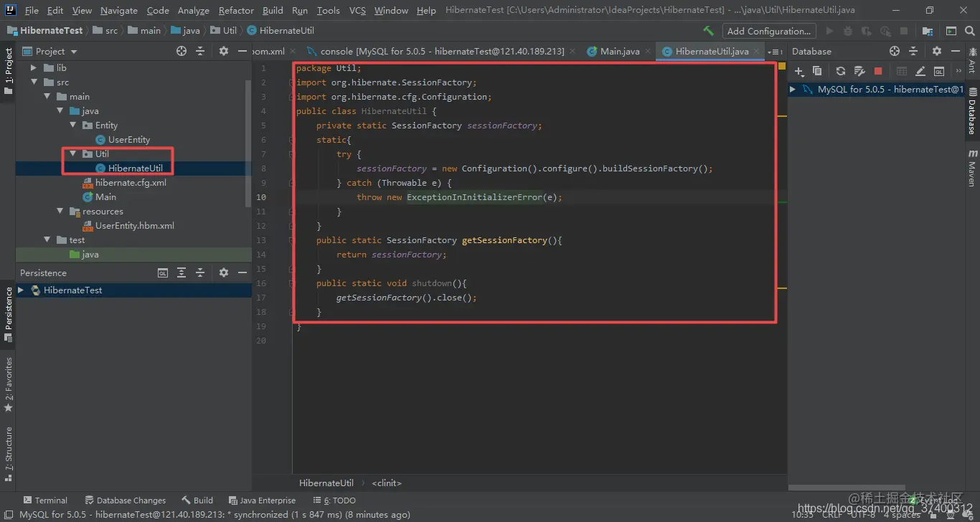Toggle the Maven tool window stripe

[972, 169]
